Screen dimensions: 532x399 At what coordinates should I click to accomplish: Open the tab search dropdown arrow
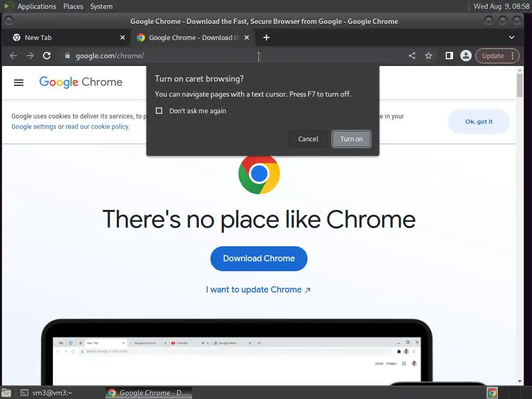coord(512,37)
